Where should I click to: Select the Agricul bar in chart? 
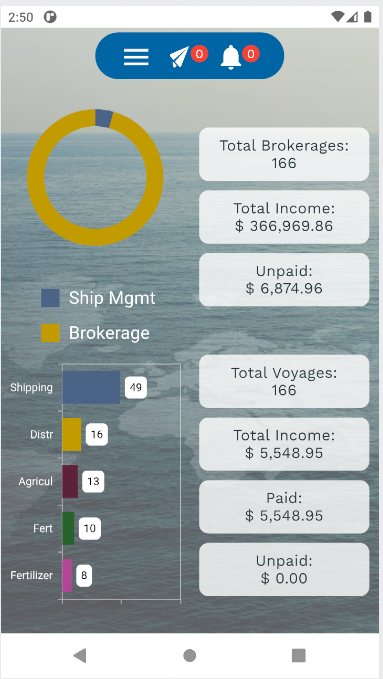(x=70, y=482)
